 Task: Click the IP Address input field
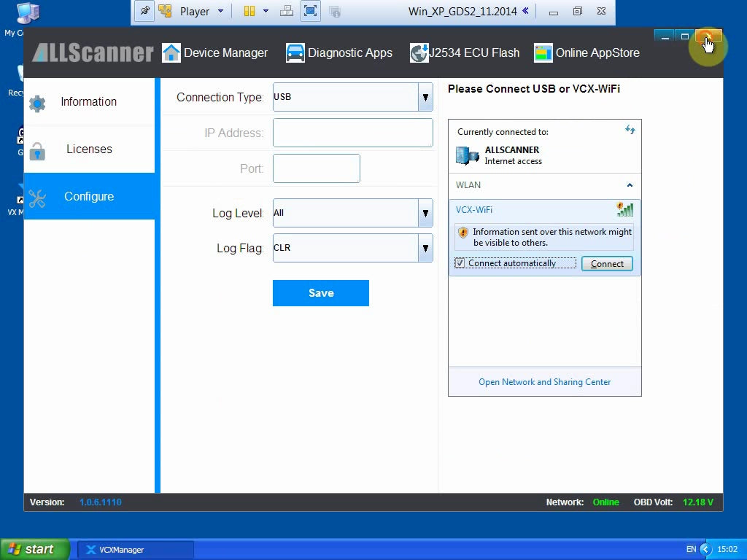[x=353, y=133]
